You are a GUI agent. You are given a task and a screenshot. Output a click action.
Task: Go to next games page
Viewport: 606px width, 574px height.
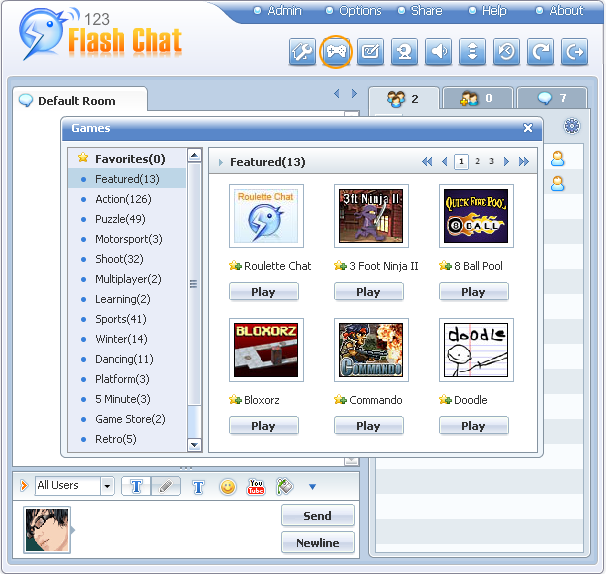506,162
